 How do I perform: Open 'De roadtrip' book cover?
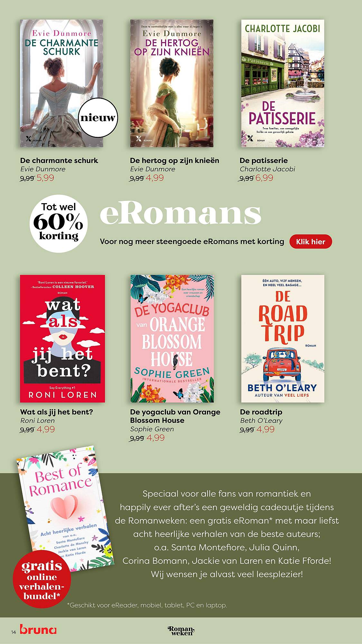click(283, 338)
